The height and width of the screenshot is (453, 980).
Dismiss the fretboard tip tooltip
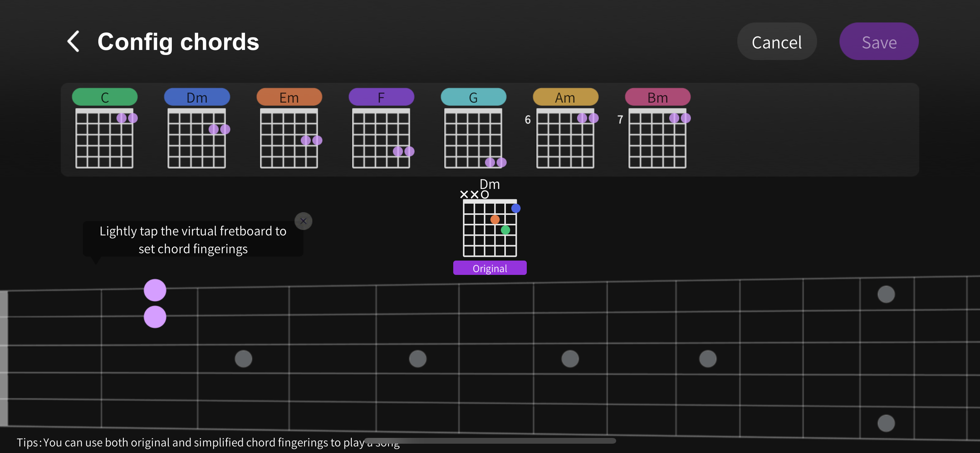(x=303, y=221)
